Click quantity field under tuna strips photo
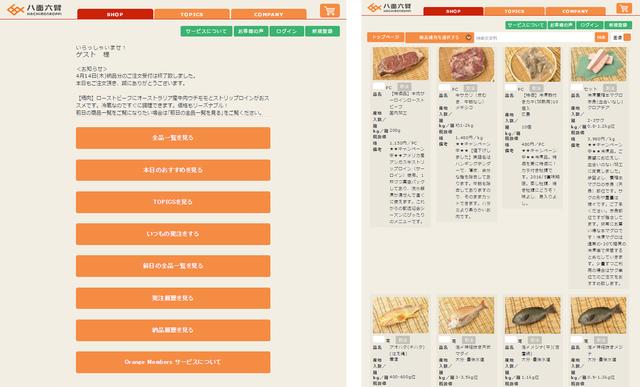 pos(576,88)
